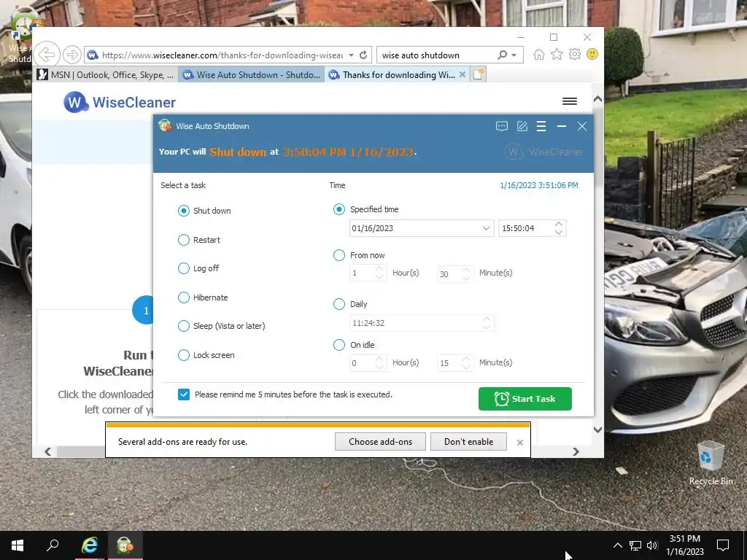Select the On idle timing option
Viewport: 747px width, 560px height.
(339, 345)
